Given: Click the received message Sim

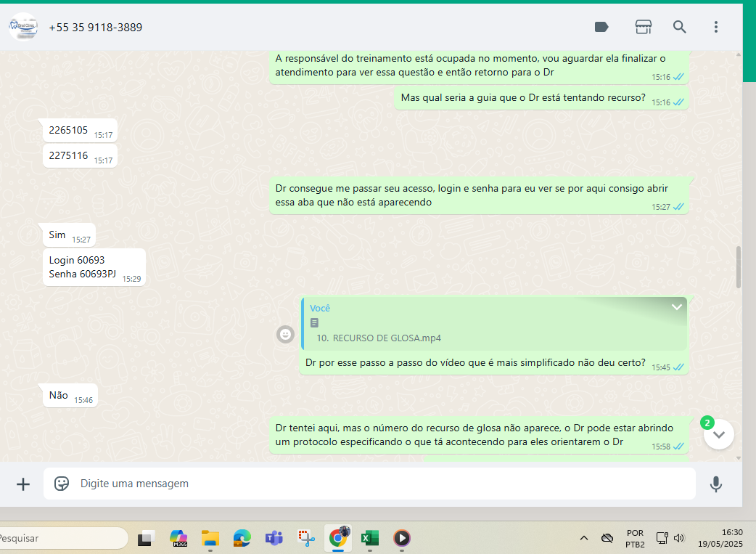Looking at the screenshot, I should click(x=70, y=235).
